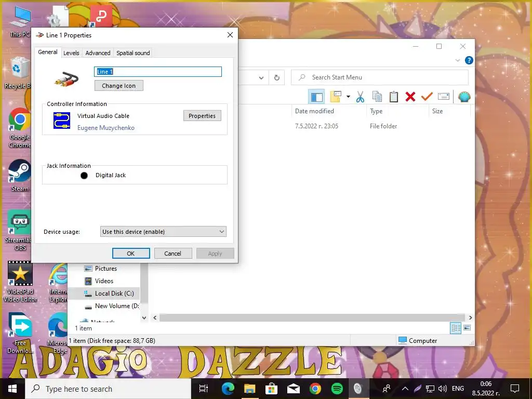Click the Copy icon in Explorer toolbar

[x=377, y=97]
